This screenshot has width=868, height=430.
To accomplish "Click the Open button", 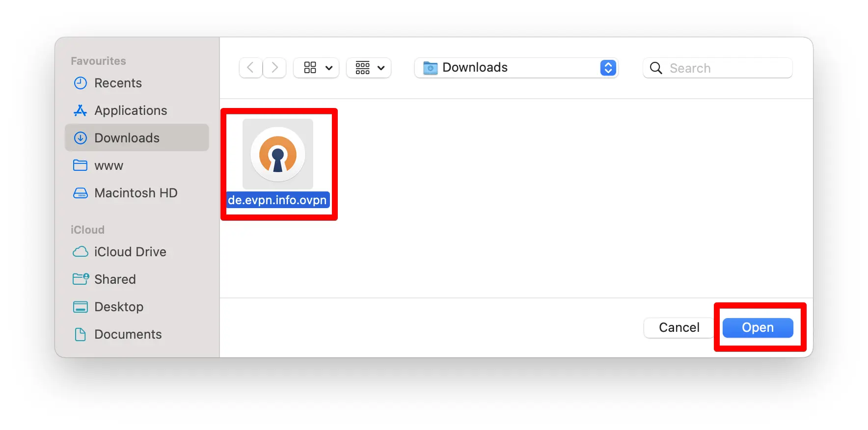I will click(758, 327).
